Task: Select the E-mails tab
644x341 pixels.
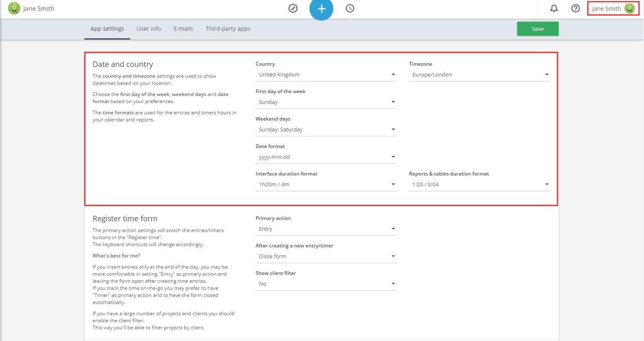Action: [x=183, y=29]
